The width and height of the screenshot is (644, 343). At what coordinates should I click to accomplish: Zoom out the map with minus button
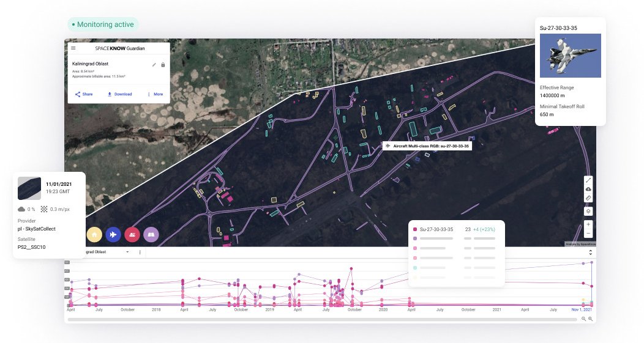[588, 234]
